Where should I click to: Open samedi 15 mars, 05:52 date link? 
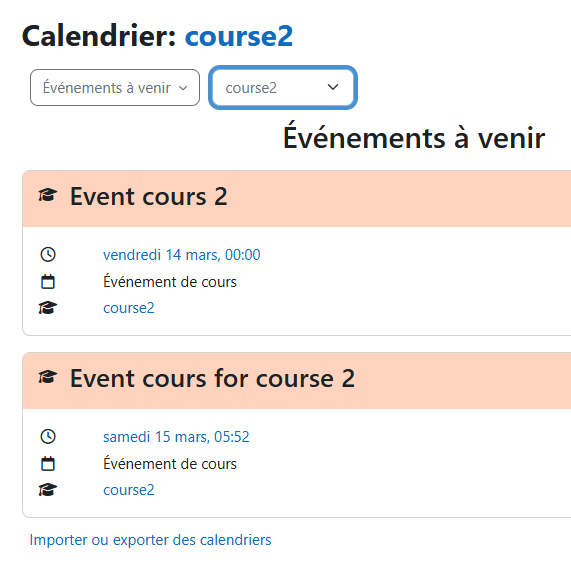point(176,437)
